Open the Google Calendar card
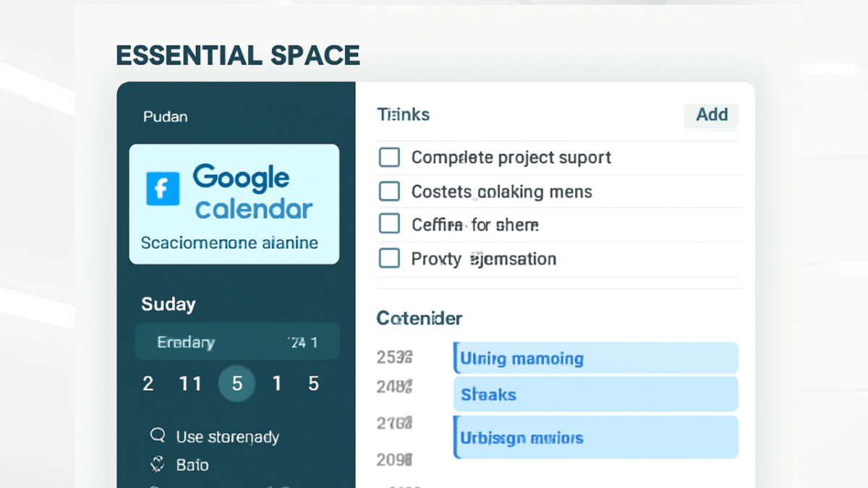The height and width of the screenshot is (488, 868). tap(234, 203)
